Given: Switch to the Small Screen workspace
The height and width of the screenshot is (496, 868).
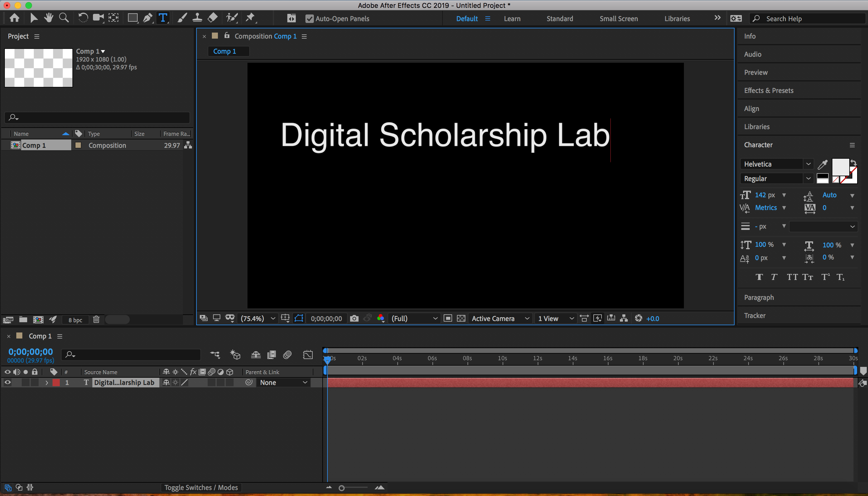Looking at the screenshot, I should click(x=618, y=19).
